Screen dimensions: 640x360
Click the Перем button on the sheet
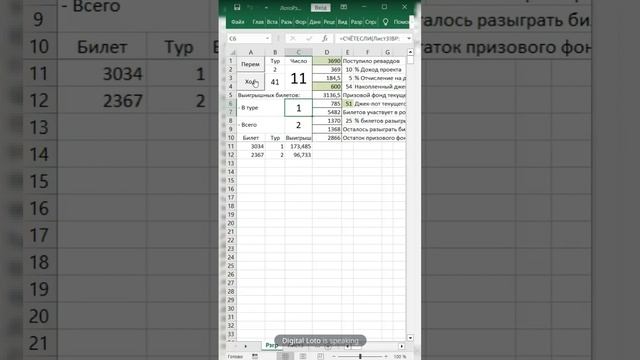coord(250,64)
